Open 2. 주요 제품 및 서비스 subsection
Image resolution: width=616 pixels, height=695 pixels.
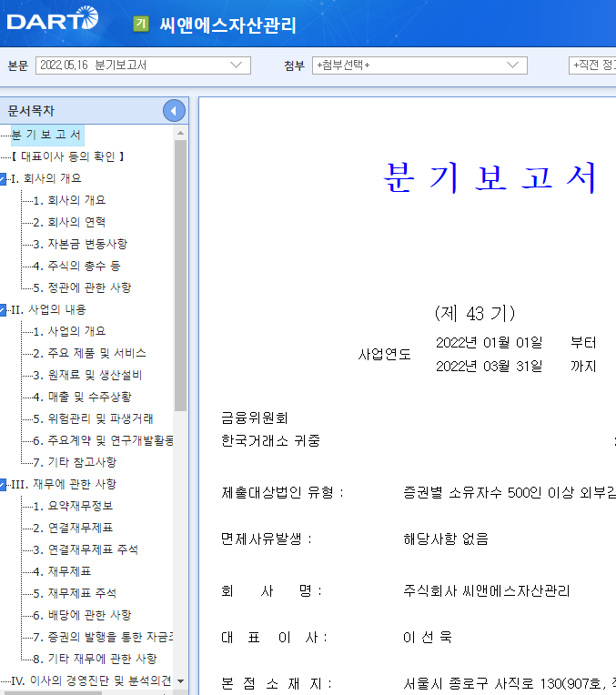pyautogui.click(x=89, y=353)
